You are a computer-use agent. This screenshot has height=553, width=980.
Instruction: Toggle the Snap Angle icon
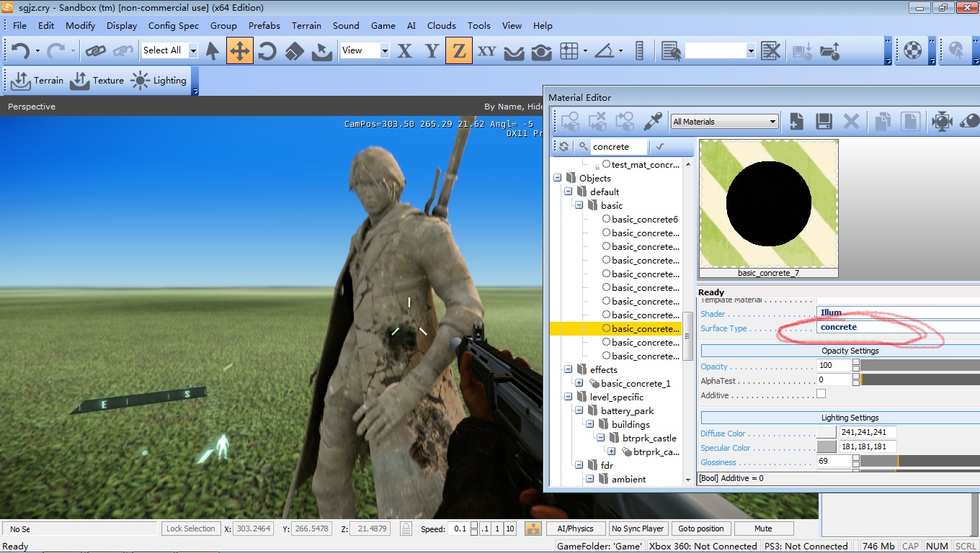605,50
